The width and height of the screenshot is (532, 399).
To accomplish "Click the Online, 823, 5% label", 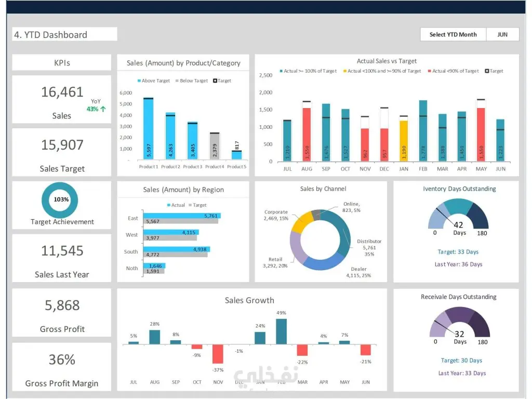I will (352, 207).
